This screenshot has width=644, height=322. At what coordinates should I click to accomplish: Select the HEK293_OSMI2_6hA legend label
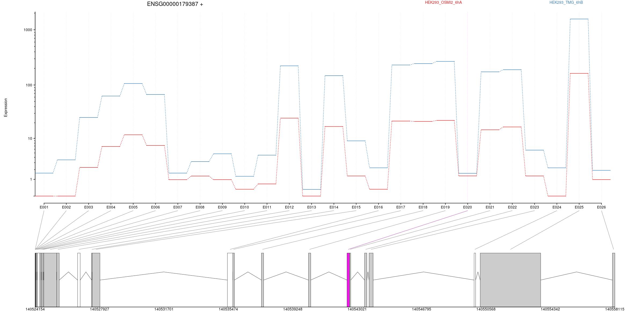(x=443, y=2)
